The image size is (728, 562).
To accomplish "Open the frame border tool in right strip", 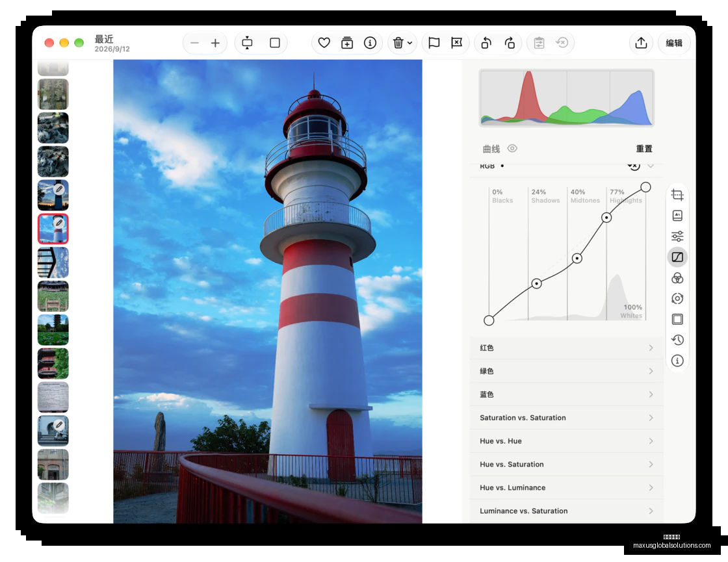I will point(677,319).
